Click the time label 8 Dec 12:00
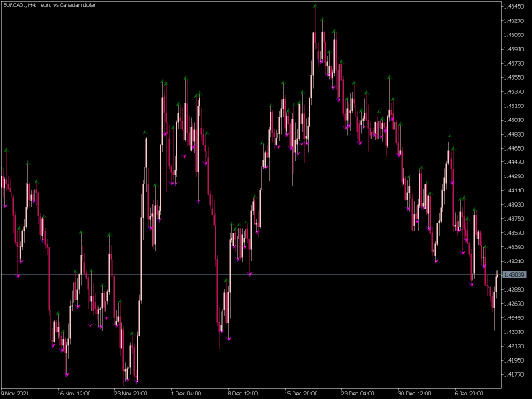The height and width of the screenshot is (399, 532). point(243,394)
